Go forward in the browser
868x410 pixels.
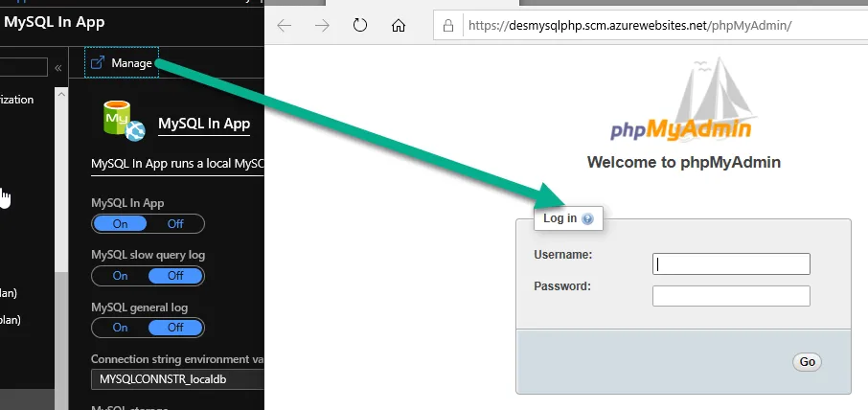[x=322, y=26]
